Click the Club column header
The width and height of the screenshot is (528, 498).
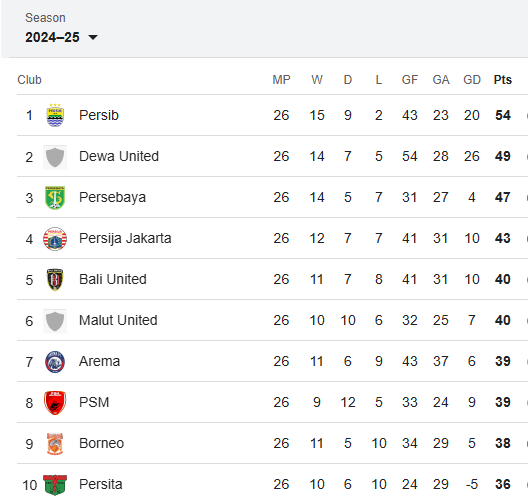point(30,80)
